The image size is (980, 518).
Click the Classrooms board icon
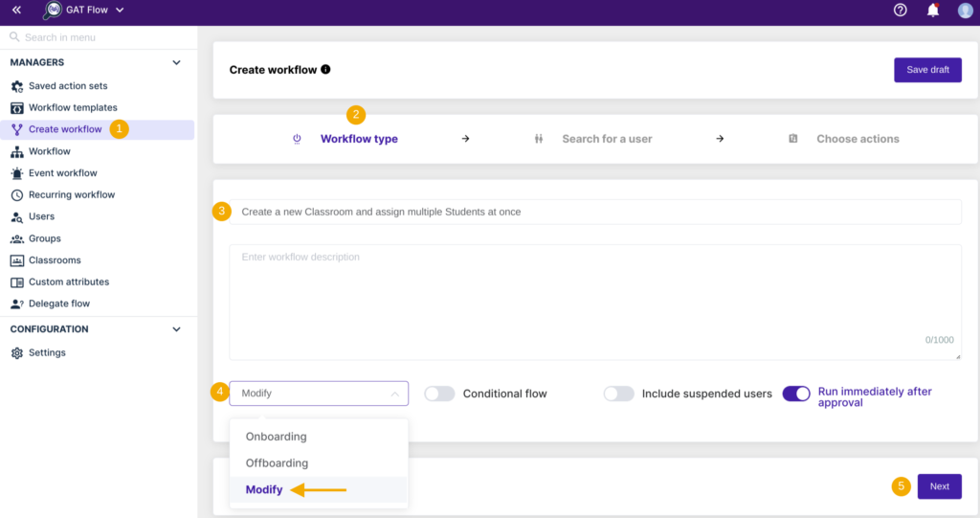(17, 260)
